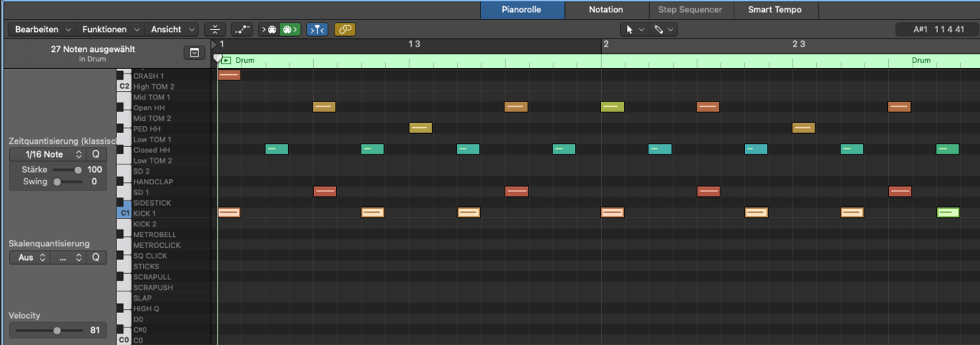Viewport: 980px width, 345px height.
Task: Click the Open HH drum name
Action: [149, 108]
